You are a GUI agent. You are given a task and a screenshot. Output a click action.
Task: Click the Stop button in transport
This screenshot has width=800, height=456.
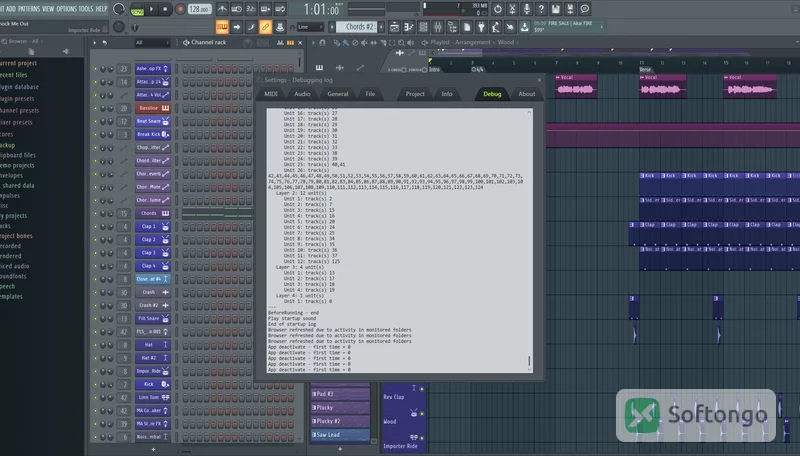coord(165,9)
